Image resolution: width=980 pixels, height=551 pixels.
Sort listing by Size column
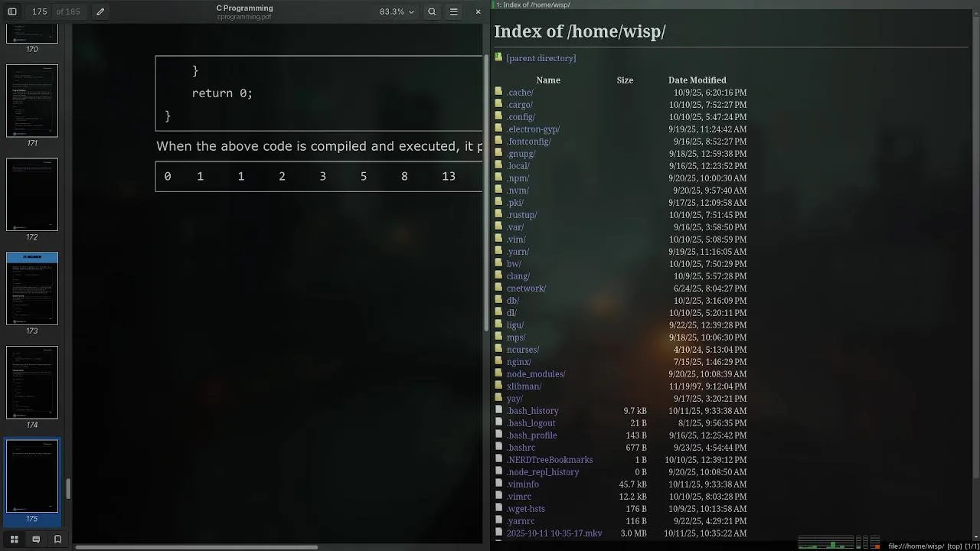pyautogui.click(x=625, y=80)
